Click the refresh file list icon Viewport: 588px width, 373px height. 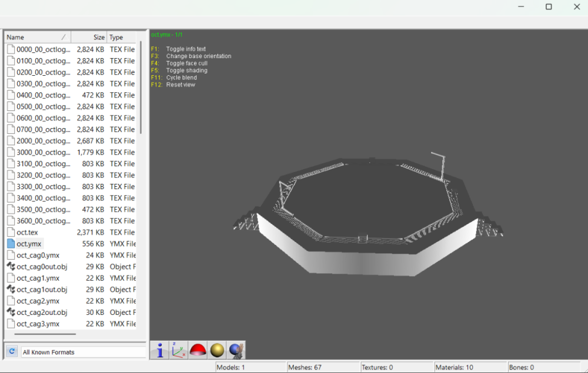click(12, 351)
